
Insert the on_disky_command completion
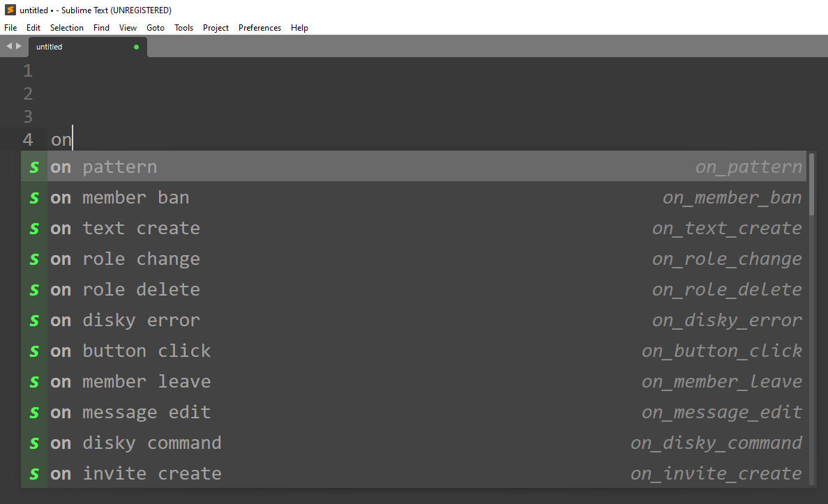414,442
